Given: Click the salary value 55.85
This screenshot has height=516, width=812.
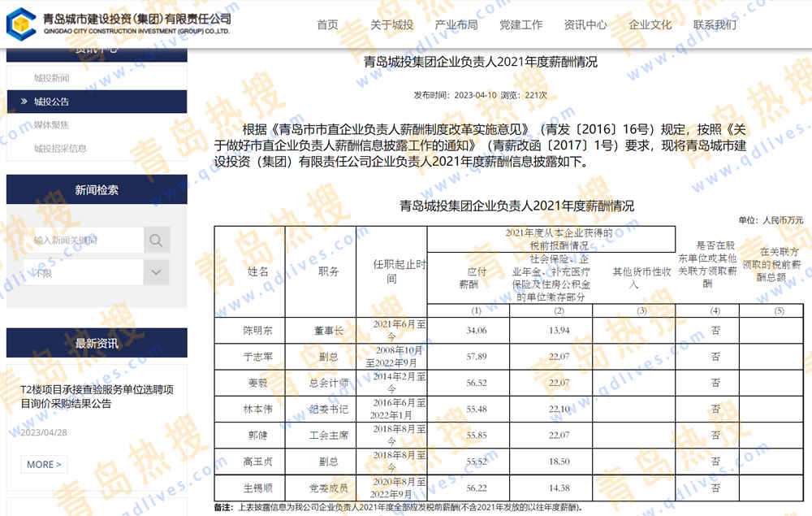Looking at the screenshot, I should coord(477,436).
